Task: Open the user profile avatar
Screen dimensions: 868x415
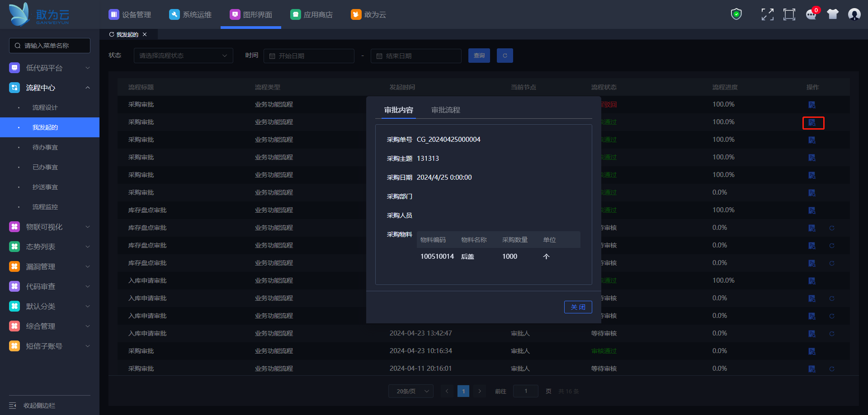Action: pos(854,14)
